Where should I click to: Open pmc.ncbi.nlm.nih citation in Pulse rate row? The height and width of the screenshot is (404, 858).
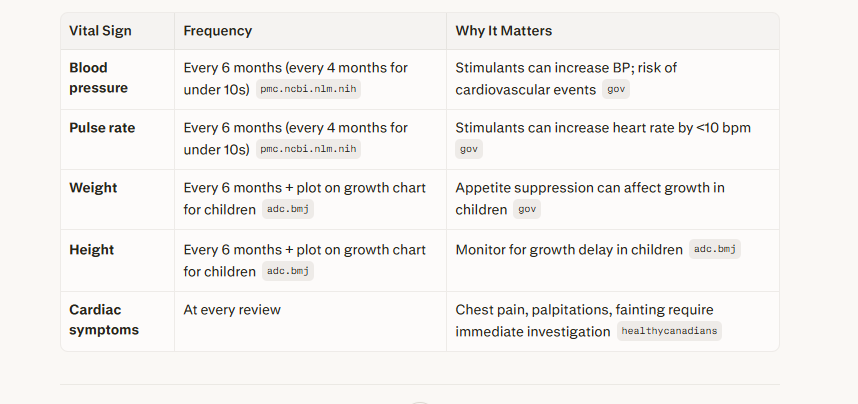click(x=308, y=149)
